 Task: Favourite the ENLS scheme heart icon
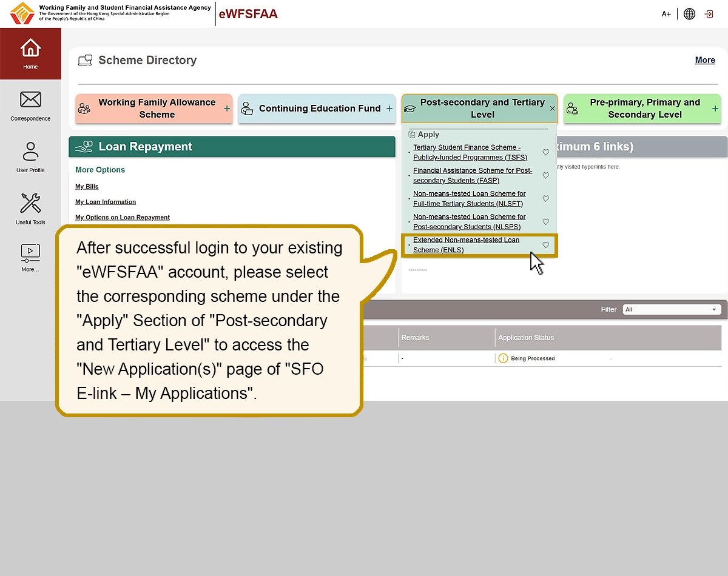[x=545, y=245]
